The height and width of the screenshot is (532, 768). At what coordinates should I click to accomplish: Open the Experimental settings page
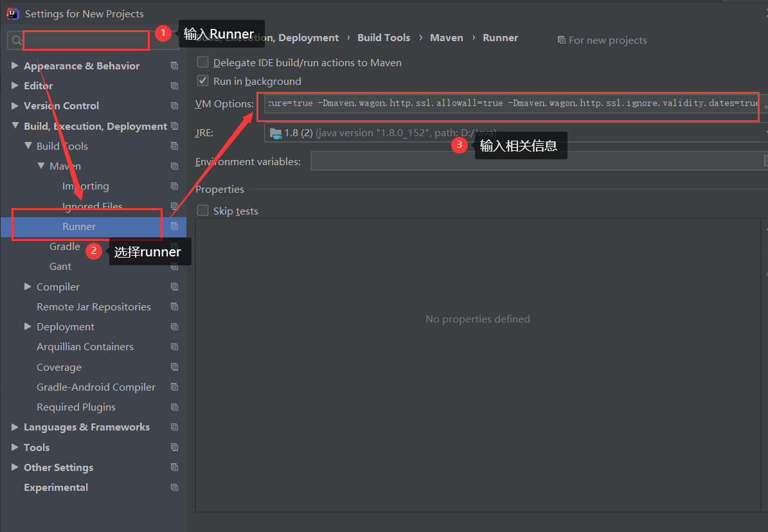(56, 488)
